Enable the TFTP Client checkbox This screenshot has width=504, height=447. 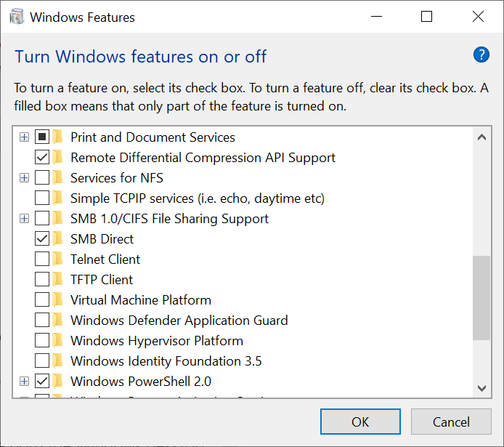coord(42,279)
